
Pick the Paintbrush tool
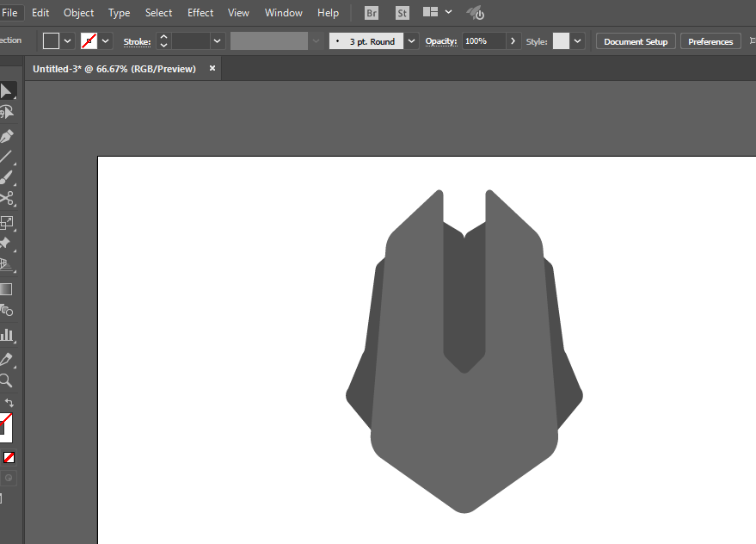7,177
